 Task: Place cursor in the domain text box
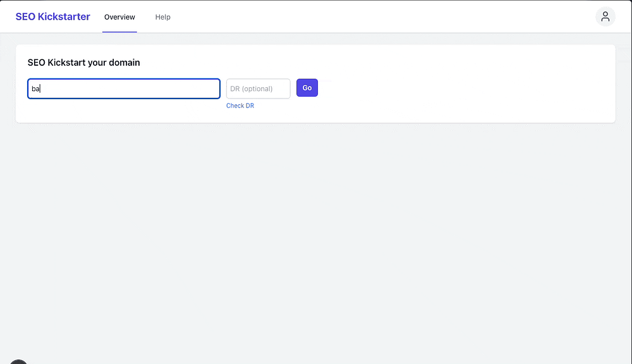point(124,88)
